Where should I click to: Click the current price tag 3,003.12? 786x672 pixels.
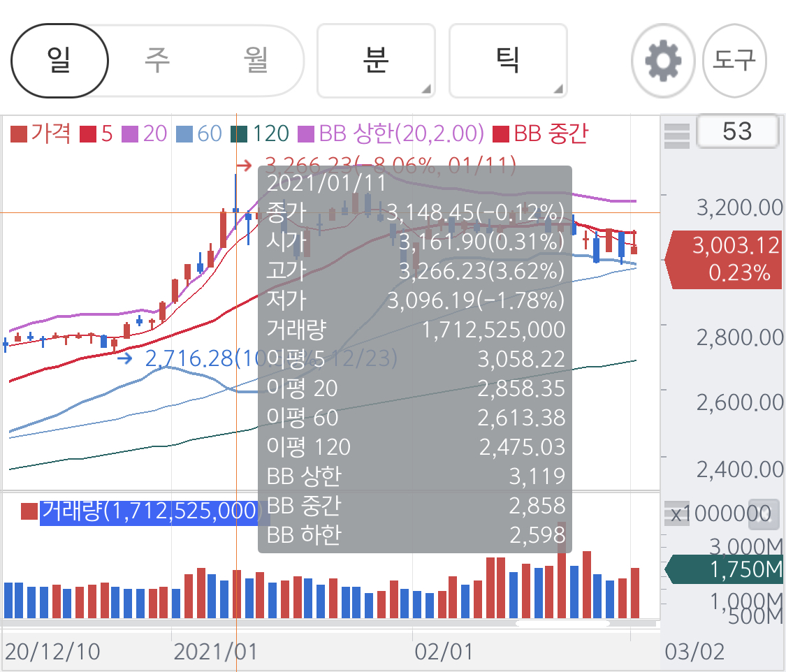click(x=724, y=260)
